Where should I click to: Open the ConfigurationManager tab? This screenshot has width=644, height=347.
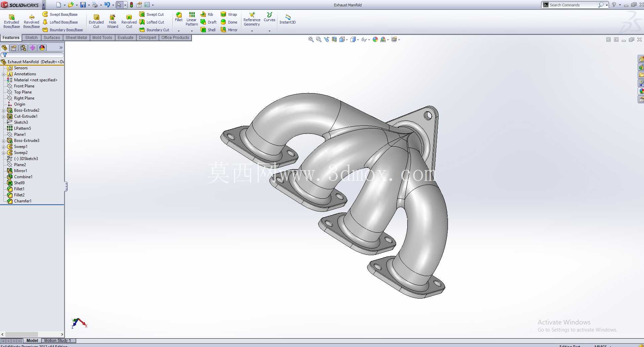pyautogui.click(x=23, y=48)
